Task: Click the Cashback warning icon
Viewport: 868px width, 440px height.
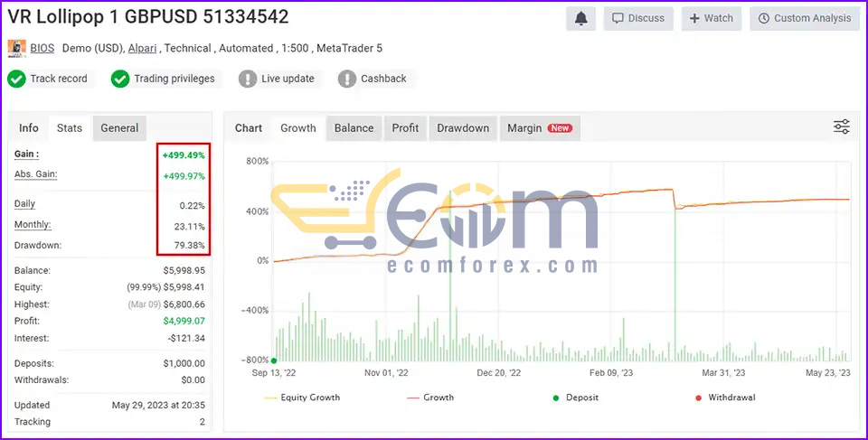Action: 347,79
